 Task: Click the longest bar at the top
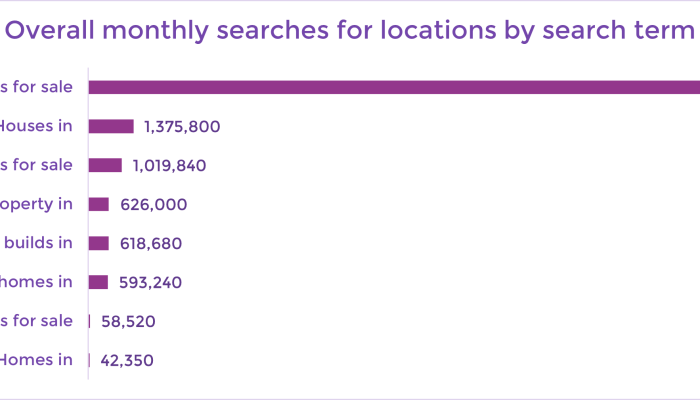coord(394,87)
